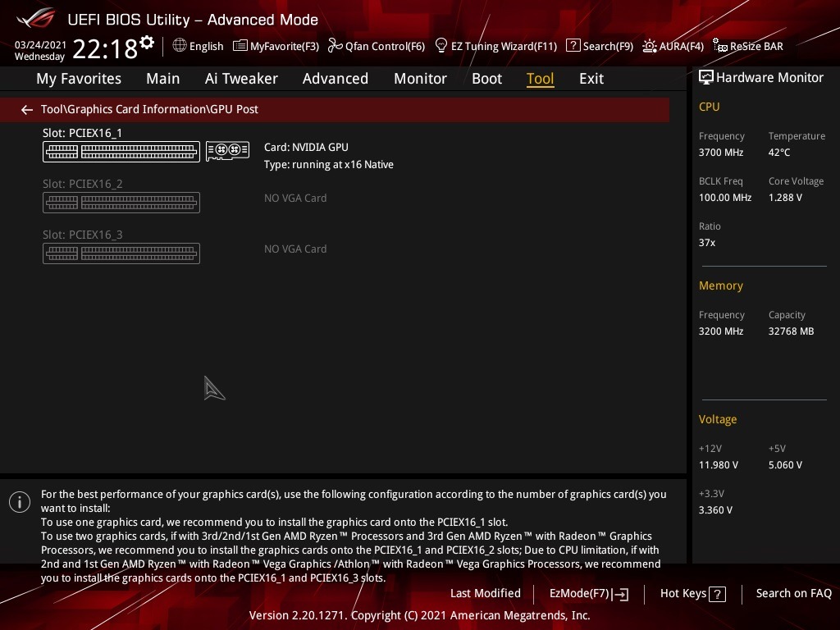Screen dimensions: 840x630
Task: Click +5V value 5.060 V
Action: tap(785, 465)
